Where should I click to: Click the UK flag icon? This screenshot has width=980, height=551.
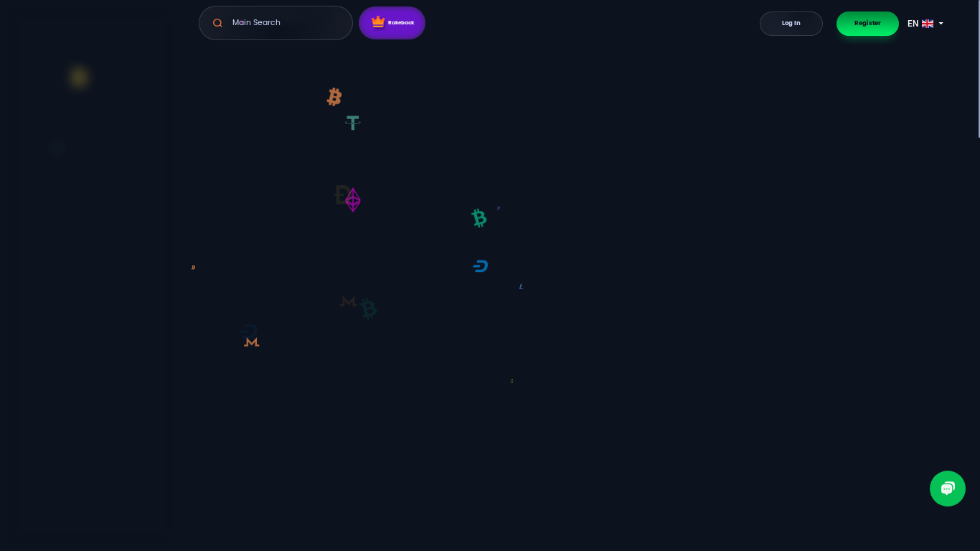pyautogui.click(x=928, y=24)
